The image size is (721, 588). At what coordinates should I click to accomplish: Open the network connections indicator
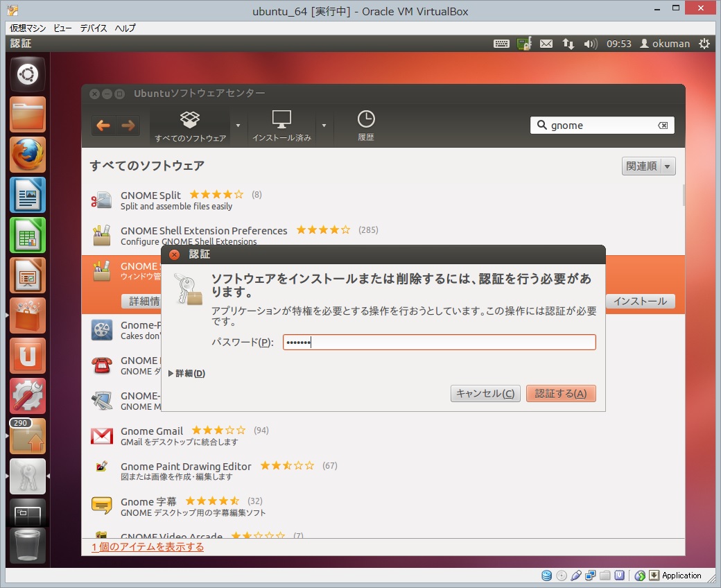coord(568,44)
